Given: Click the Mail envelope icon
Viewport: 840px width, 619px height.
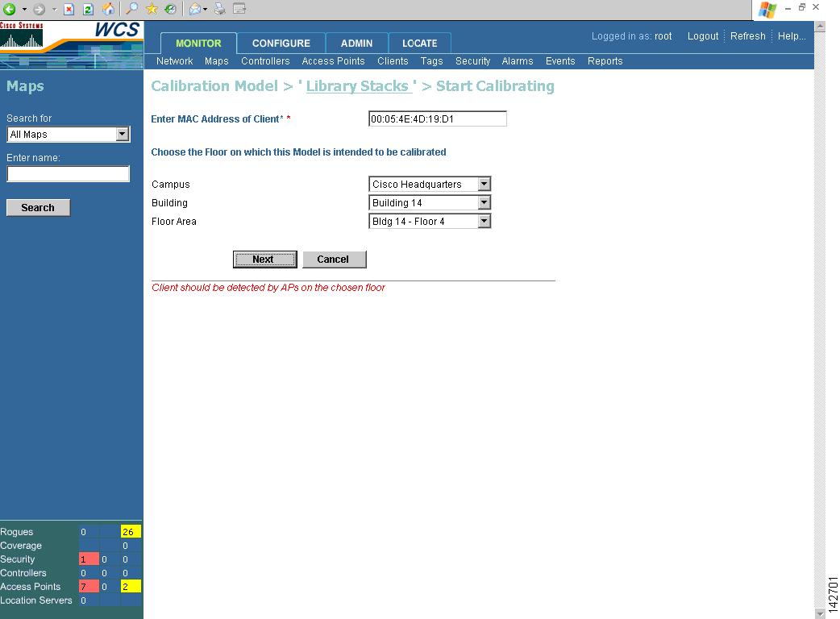Looking at the screenshot, I should [195, 9].
